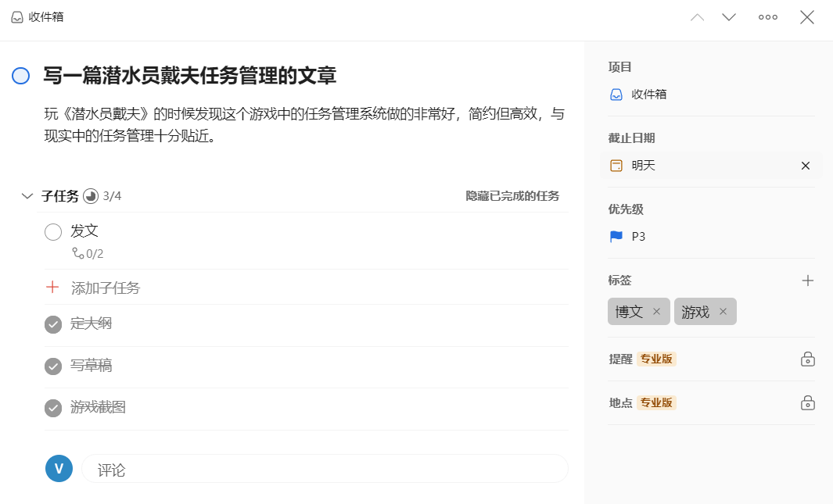The image size is (833, 504).
Task: Open the three-dot more actions menu
Action: pyautogui.click(x=767, y=17)
